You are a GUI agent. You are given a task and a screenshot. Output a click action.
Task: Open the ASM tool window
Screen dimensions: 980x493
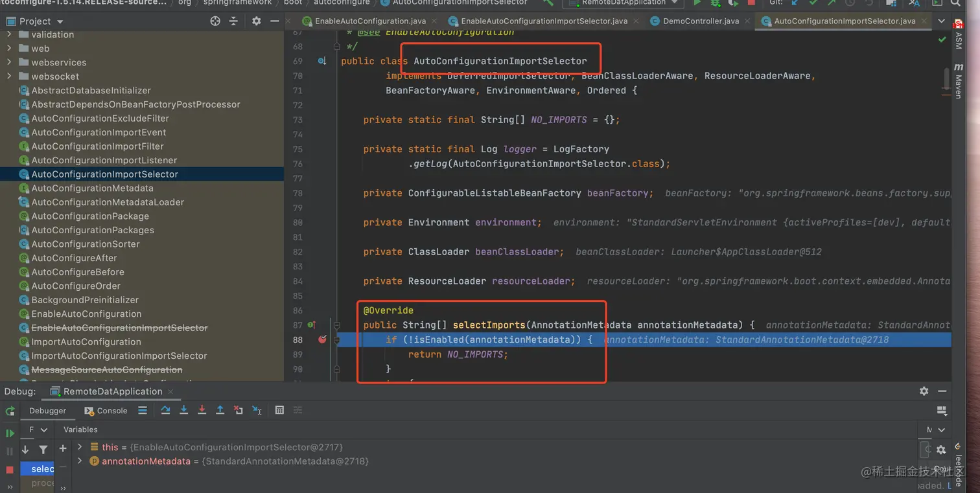958,34
